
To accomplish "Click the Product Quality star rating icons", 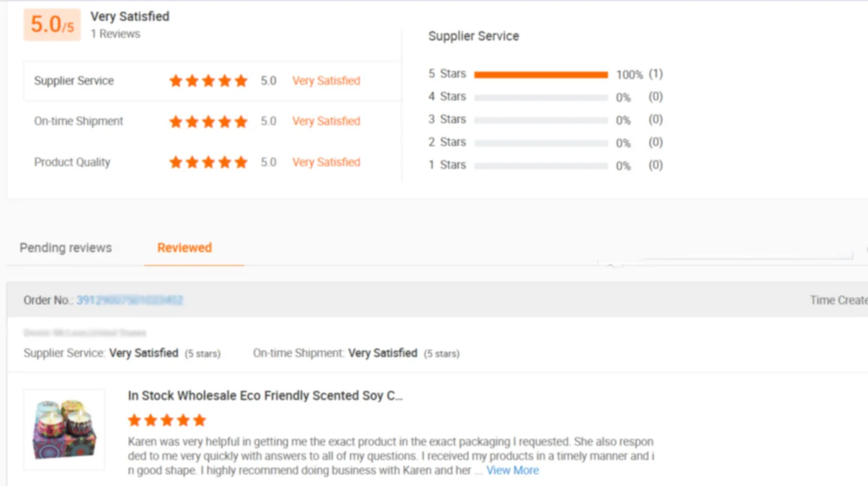I will (208, 162).
